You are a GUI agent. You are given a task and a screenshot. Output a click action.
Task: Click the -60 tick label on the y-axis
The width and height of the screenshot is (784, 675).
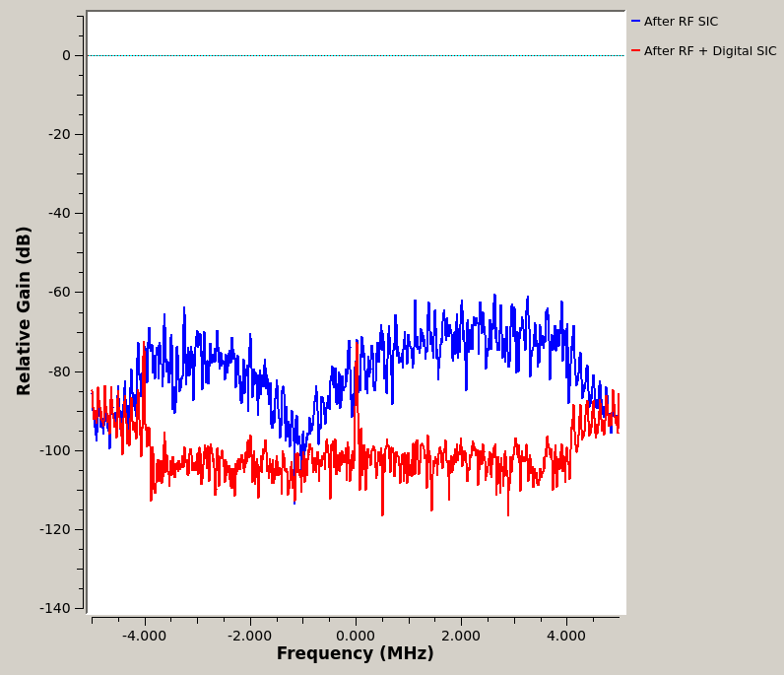pyautogui.click(x=59, y=293)
